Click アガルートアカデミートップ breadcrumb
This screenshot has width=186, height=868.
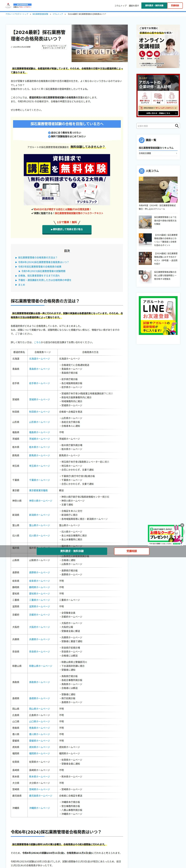(17, 14)
